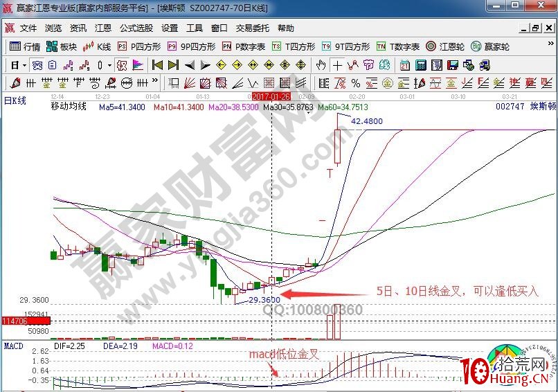Click yellow diamond right-arrow icon

[x=237, y=65]
